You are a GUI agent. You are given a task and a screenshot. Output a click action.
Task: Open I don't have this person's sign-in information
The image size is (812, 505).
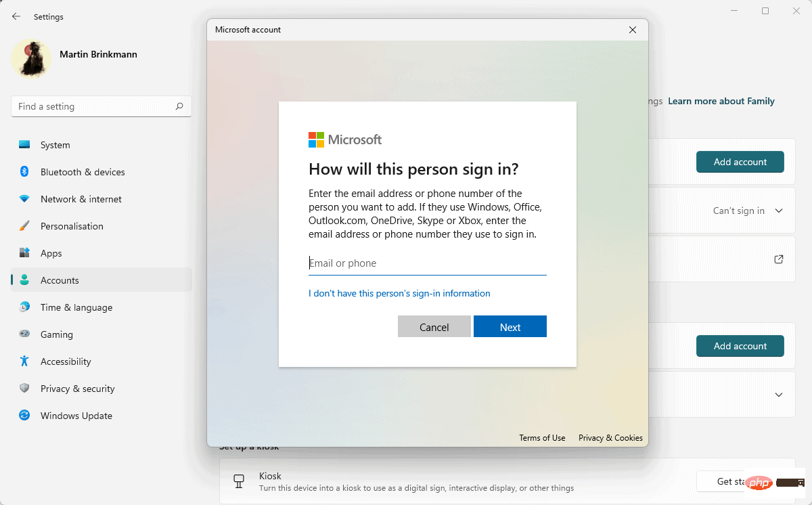399,293
